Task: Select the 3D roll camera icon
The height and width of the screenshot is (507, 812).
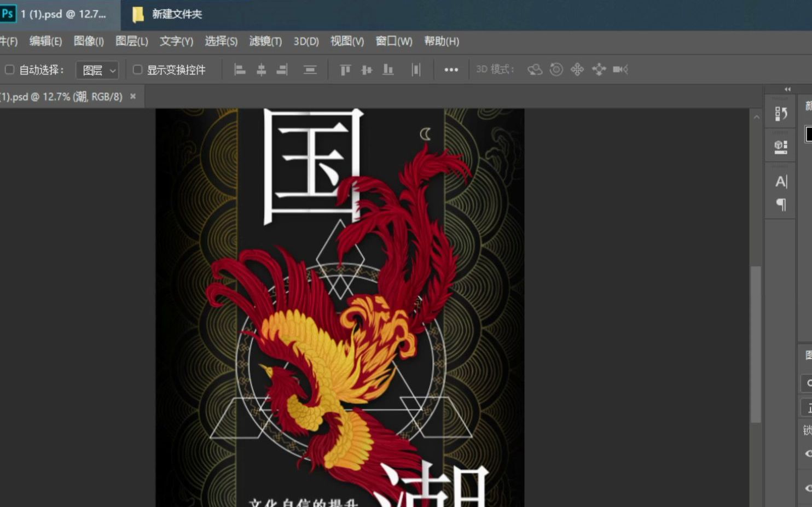Action: pos(556,69)
